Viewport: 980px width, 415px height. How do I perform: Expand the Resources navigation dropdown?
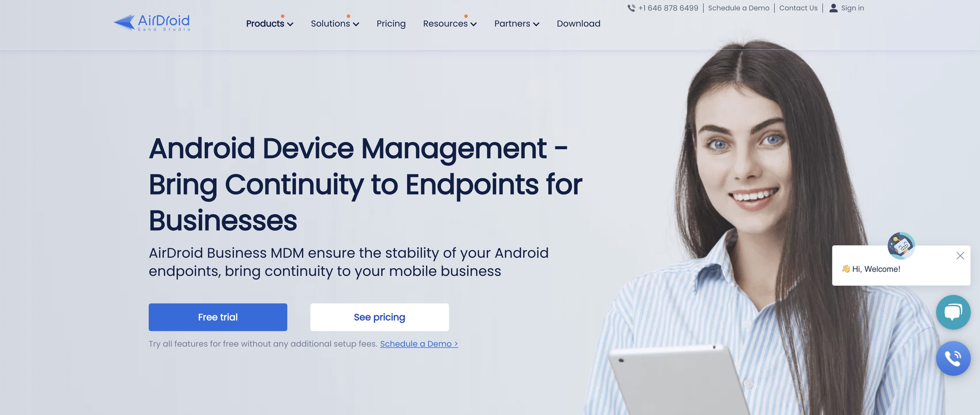pyautogui.click(x=450, y=24)
